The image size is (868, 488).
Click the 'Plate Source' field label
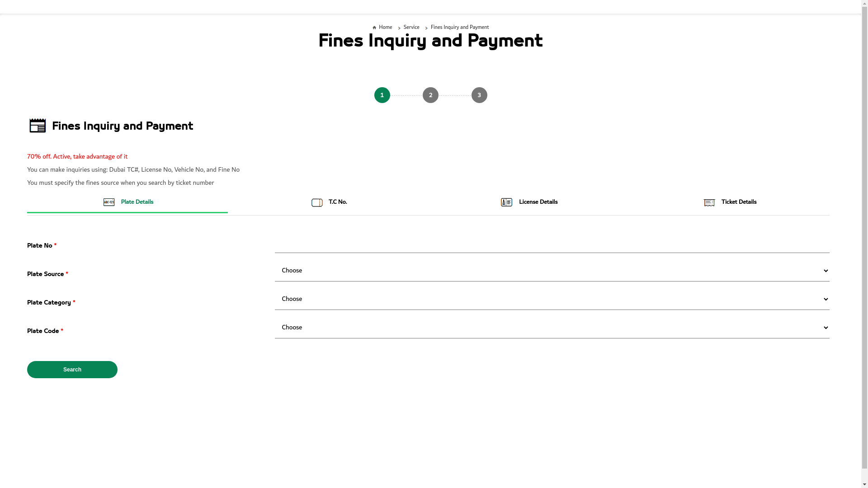47,274
